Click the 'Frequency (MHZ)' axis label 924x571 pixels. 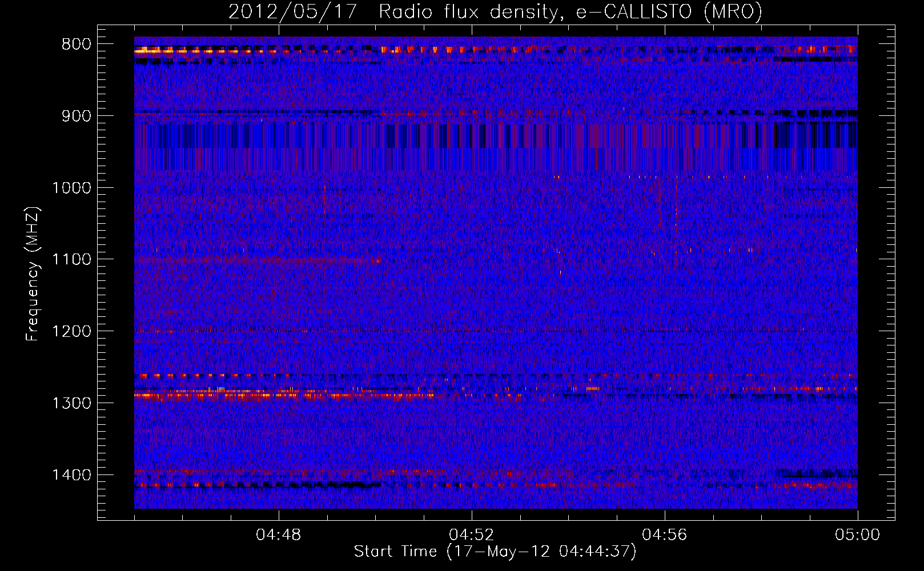pos(33,274)
